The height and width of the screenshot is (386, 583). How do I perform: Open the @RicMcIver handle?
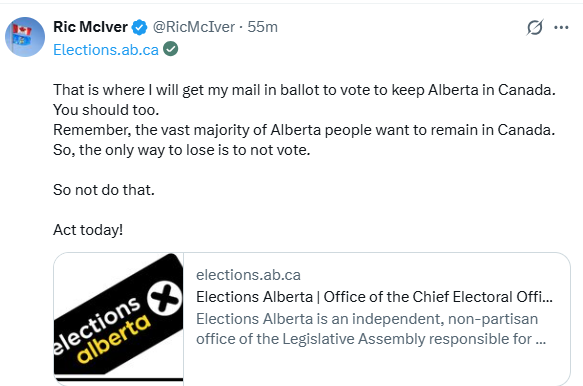pyautogui.click(x=194, y=27)
